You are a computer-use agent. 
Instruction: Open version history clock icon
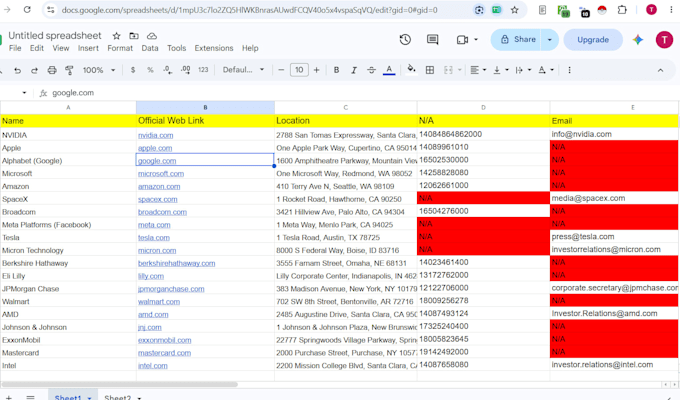[x=405, y=39]
